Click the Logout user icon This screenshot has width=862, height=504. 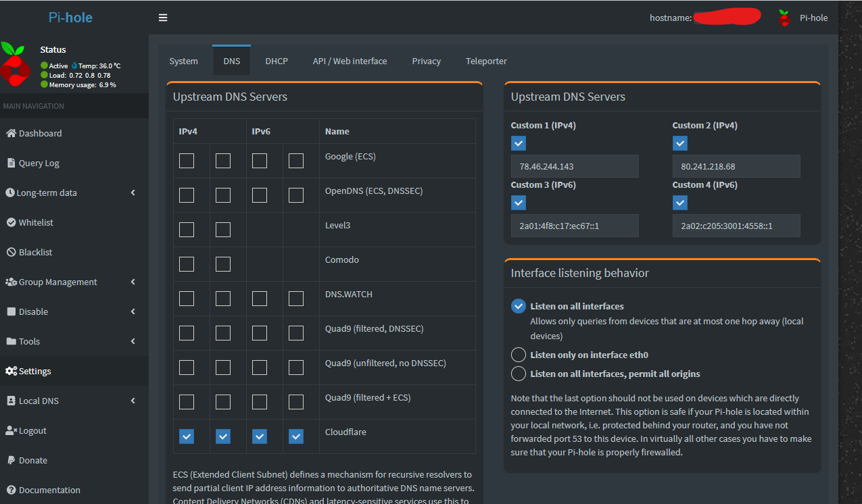pos(11,430)
